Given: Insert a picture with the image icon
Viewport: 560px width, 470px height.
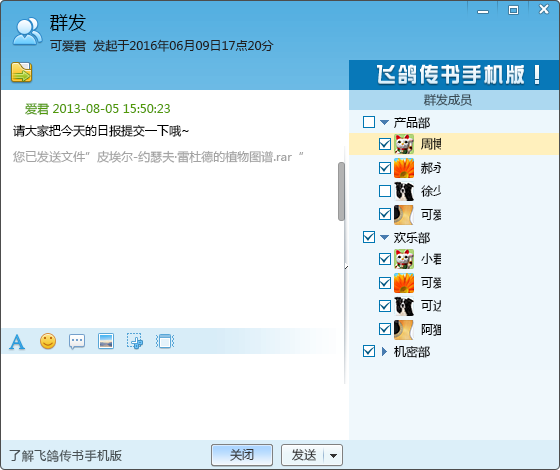Looking at the screenshot, I should [x=106, y=341].
